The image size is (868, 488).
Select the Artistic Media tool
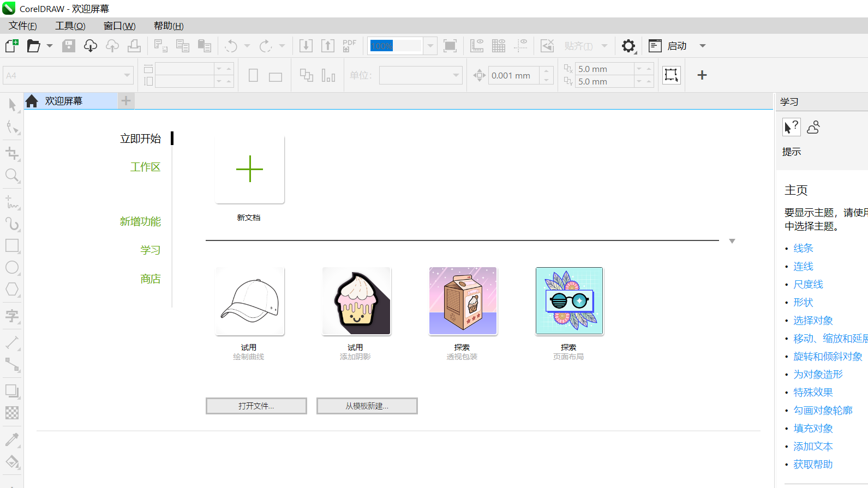pyautogui.click(x=12, y=224)
